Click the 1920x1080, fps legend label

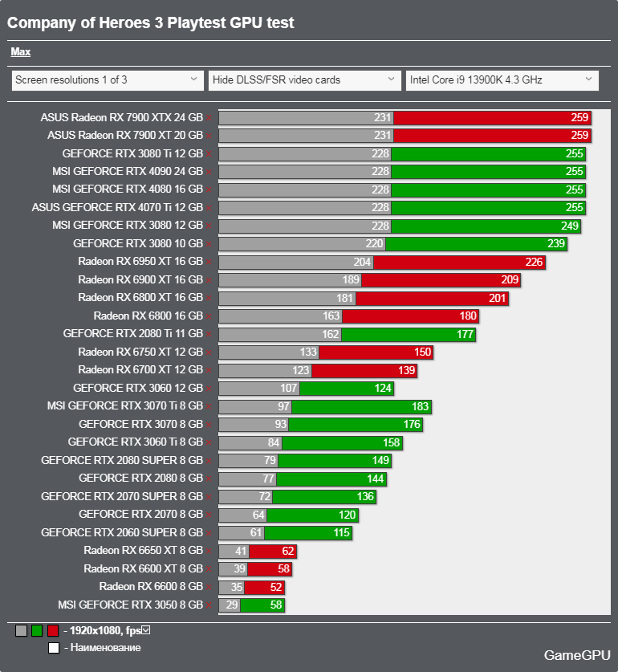tap(105, 630)
